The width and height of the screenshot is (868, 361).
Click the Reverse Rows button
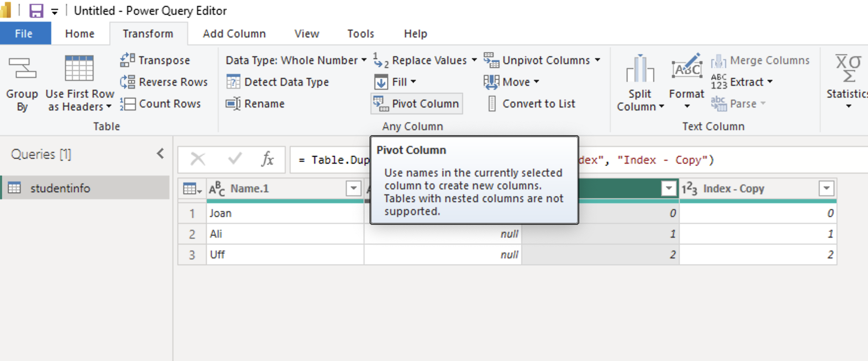click(x=164, y=82)
